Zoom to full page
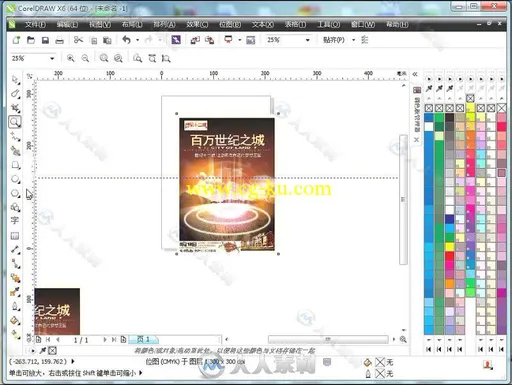Viewport: 512px width, 385px height. tap(137, 58)
